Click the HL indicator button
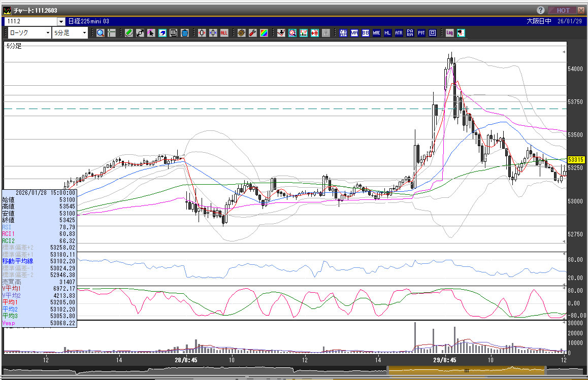 pyautogui.click(x=387, y=33)
